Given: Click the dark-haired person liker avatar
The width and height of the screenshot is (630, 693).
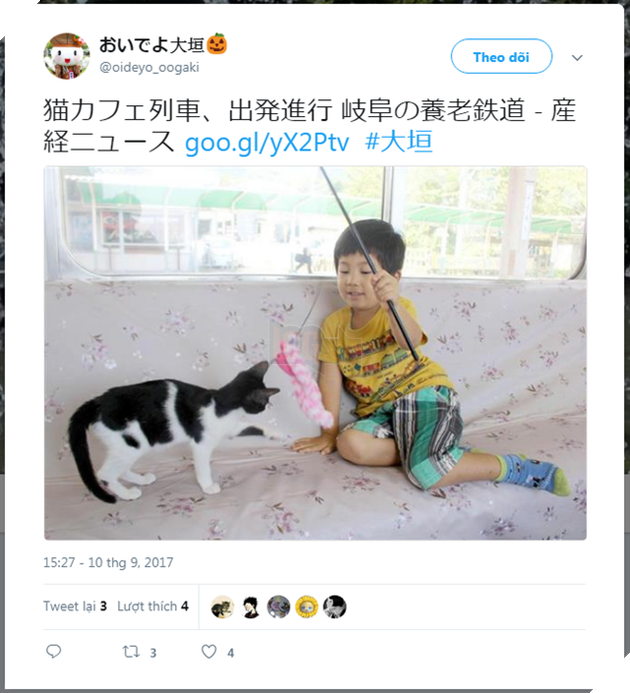Looking at the screenshot, I should [x=251, y=607].
